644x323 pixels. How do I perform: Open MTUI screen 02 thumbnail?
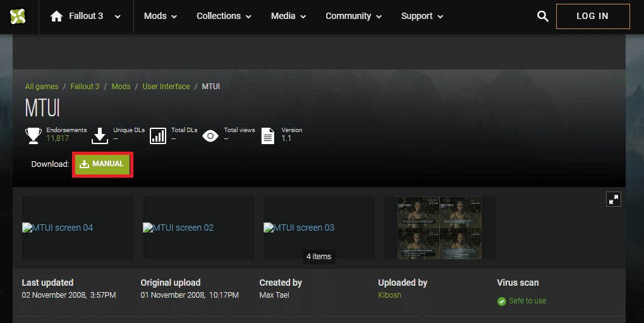[x=198, y=228]
